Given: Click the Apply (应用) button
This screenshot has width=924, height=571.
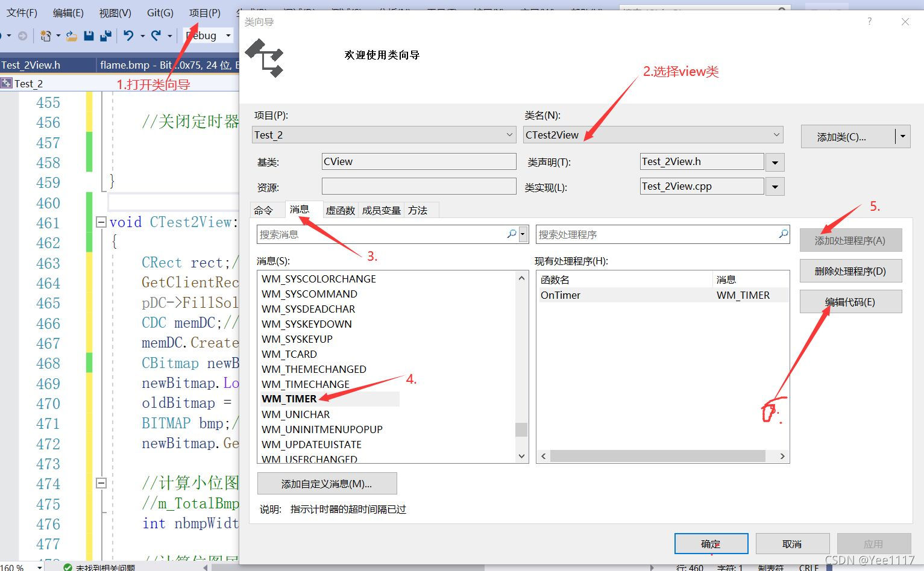Looking at the screenshot, I should click(874, 544).
